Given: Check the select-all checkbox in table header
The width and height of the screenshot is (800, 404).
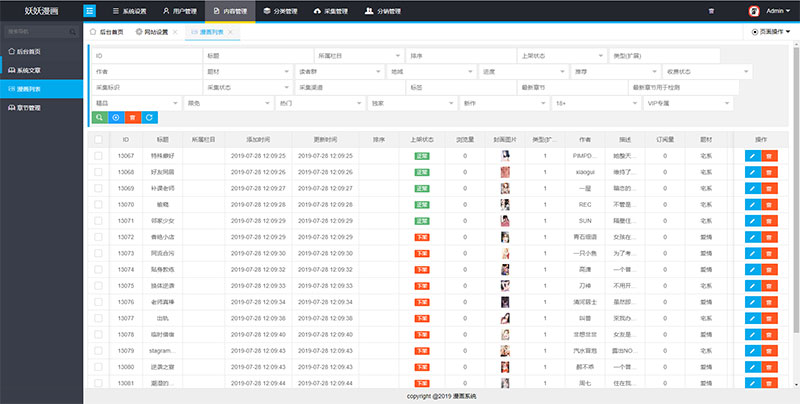Looking at the screenshot, I should pos(98,140).
